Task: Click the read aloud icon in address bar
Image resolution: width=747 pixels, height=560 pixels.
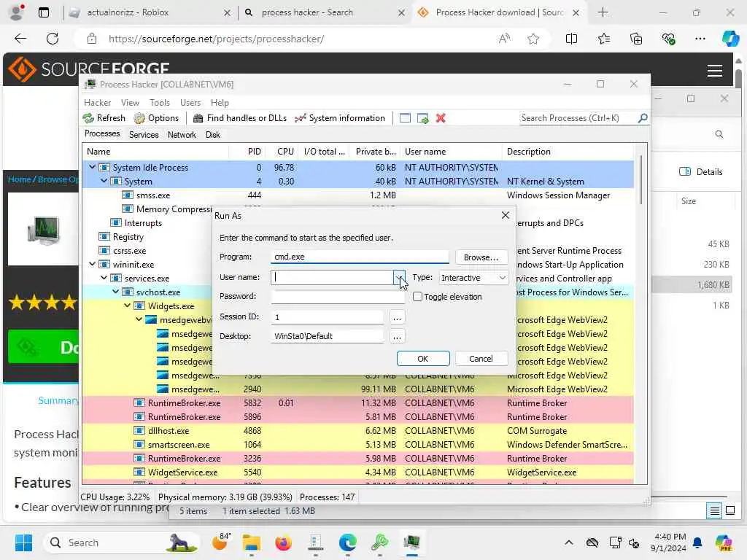Action: (505, 39)
